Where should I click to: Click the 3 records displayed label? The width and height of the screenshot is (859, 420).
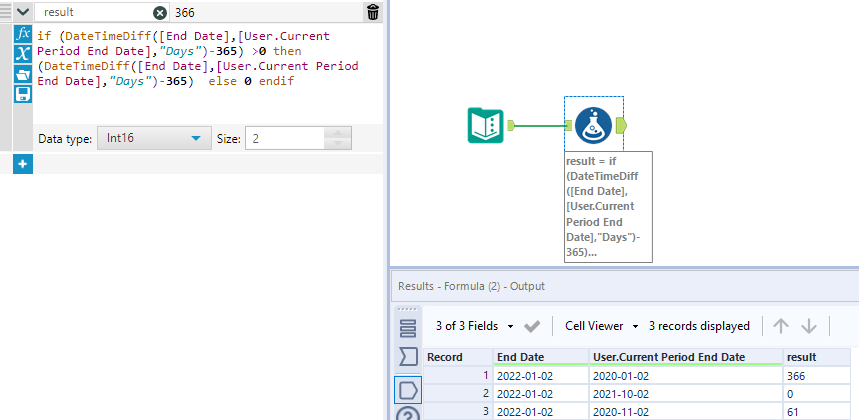(699, 326)
